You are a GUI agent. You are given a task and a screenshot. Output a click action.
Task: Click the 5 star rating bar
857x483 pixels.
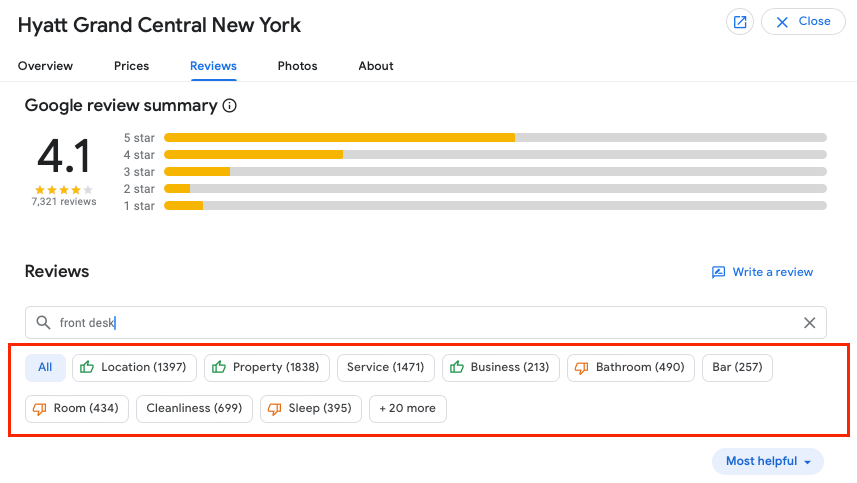tap(495, 138)
